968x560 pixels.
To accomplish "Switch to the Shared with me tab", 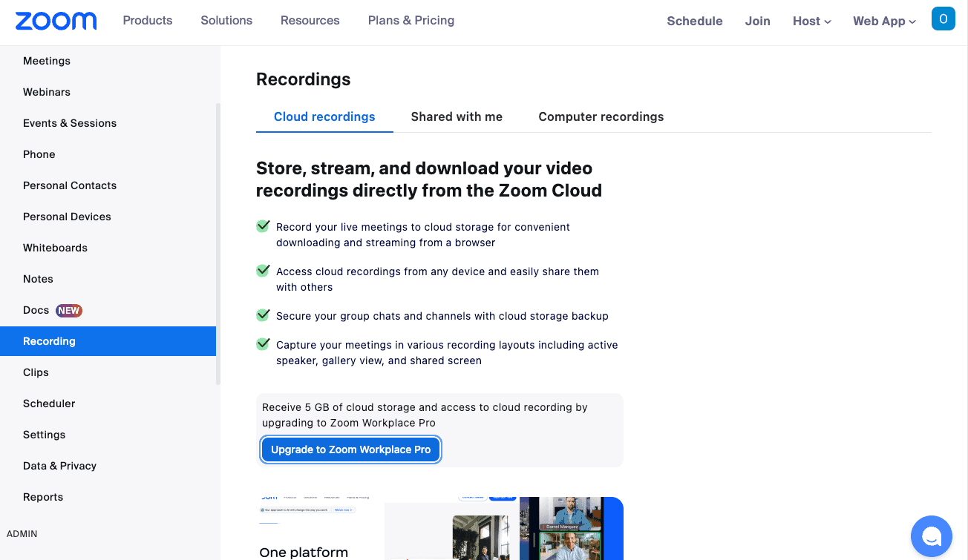I will [456, 116].
